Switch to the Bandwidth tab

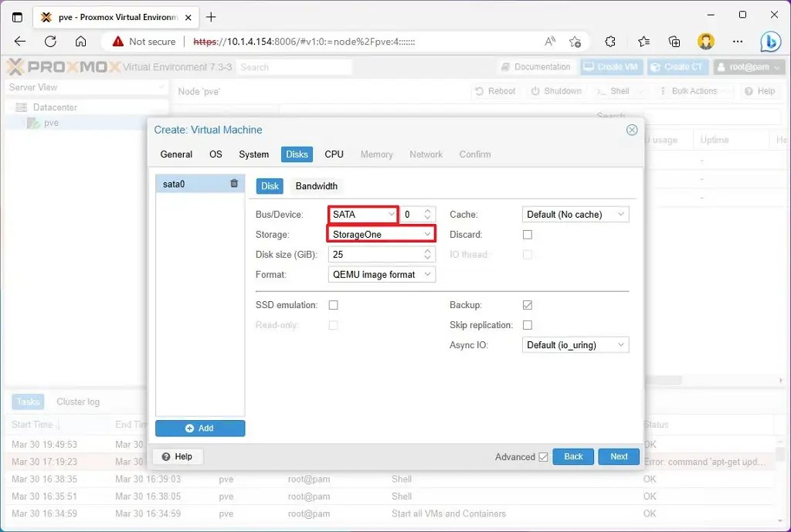[316, 185]
